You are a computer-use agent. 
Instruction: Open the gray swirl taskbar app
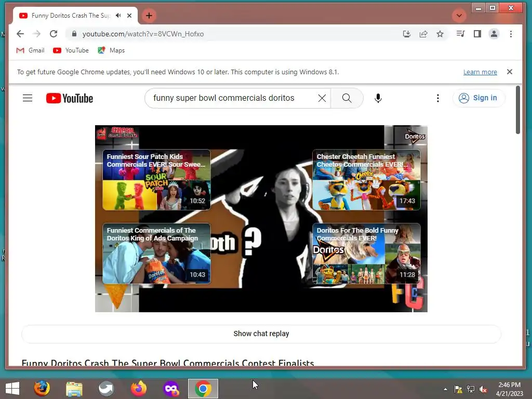(x=106, y=389)
